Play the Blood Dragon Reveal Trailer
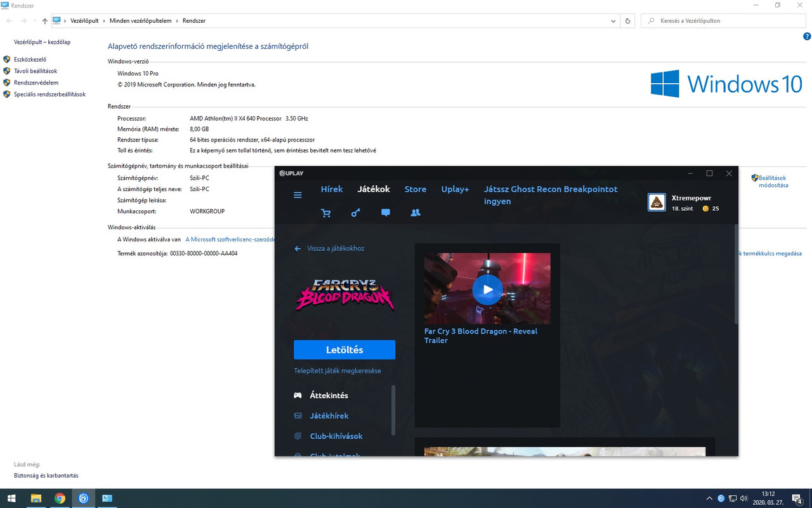 click(x=487, y=290)
